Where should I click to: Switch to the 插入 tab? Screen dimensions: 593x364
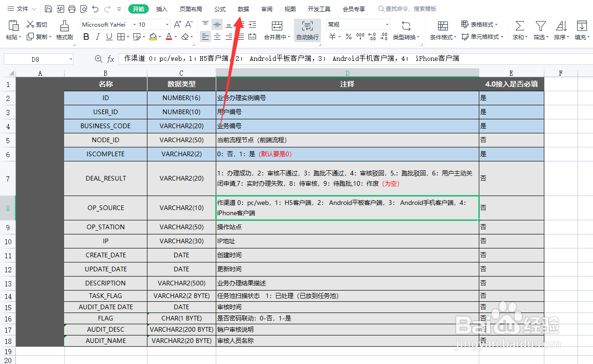pyautogui.click(x=161, y=9)
